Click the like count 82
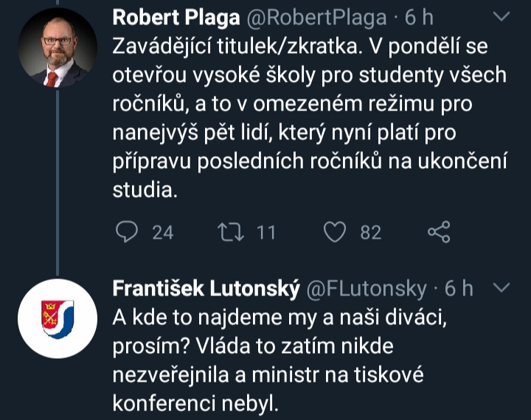 click(x=370, y=232)
